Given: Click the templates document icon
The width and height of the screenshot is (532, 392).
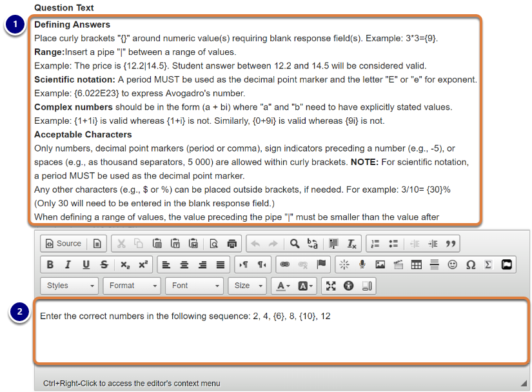Looking at the screenshot, I should click(x=97, y=244).
